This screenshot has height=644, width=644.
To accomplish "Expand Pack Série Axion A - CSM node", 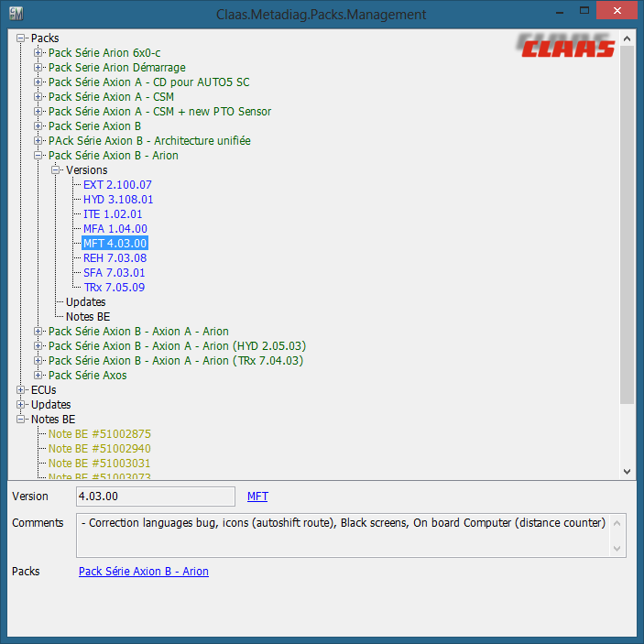I will tap(38, 97).
